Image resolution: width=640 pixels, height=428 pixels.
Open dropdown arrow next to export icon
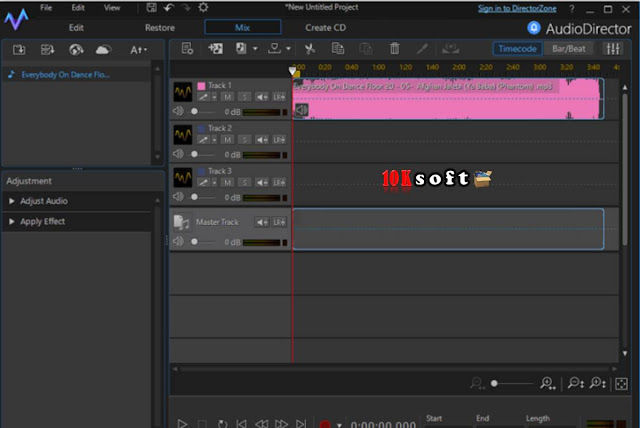coord(255,49)
